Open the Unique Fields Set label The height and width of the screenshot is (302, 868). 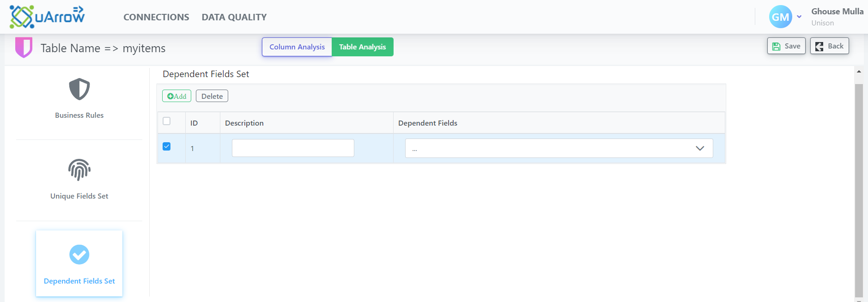click(x=79, y=196)
